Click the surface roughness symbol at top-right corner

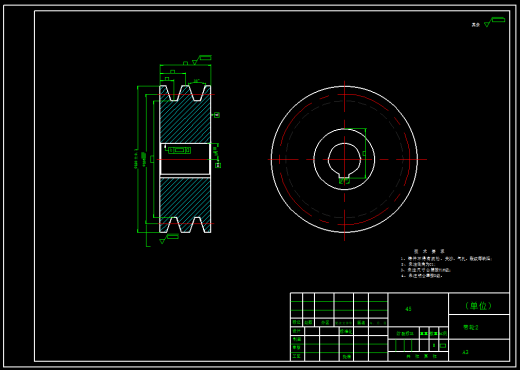pos(495,22)
